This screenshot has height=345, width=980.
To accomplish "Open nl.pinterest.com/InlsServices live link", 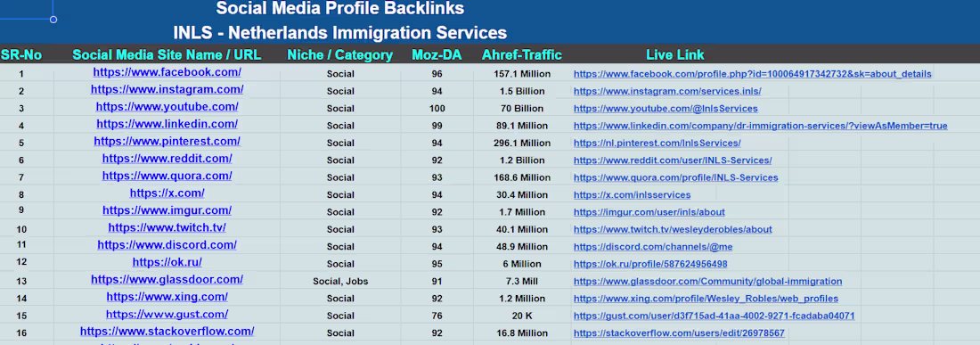I will point(657,144).
